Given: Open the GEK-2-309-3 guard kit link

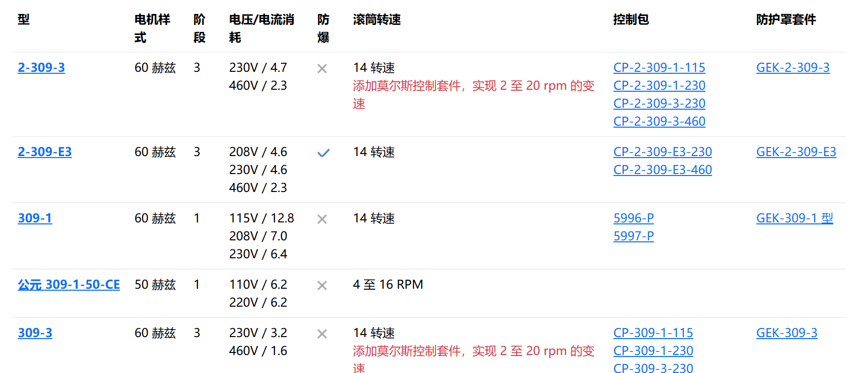Looking at the screenshot, I should pyautogui.click(x=792, y=67).
